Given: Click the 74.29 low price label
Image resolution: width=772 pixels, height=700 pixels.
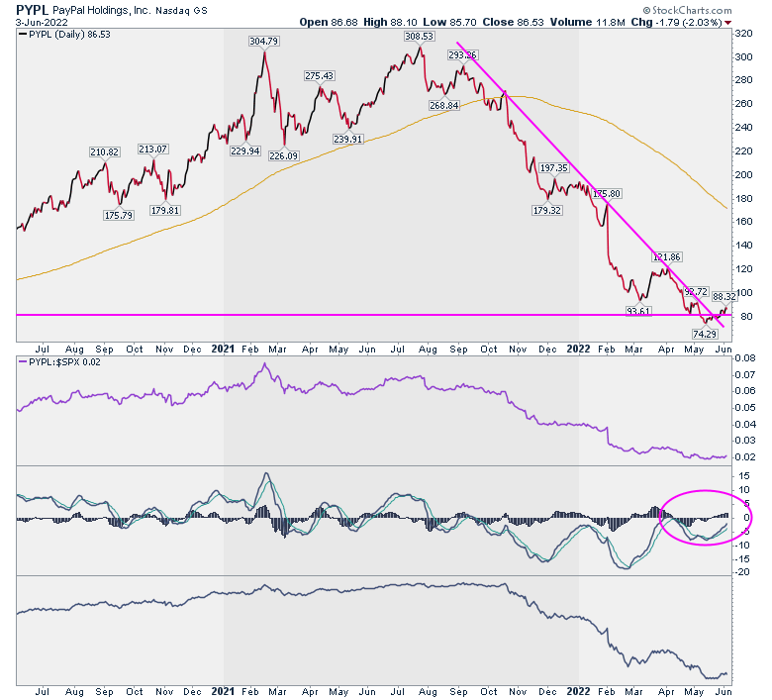Looking at the screenshot, I should point(705,334).
